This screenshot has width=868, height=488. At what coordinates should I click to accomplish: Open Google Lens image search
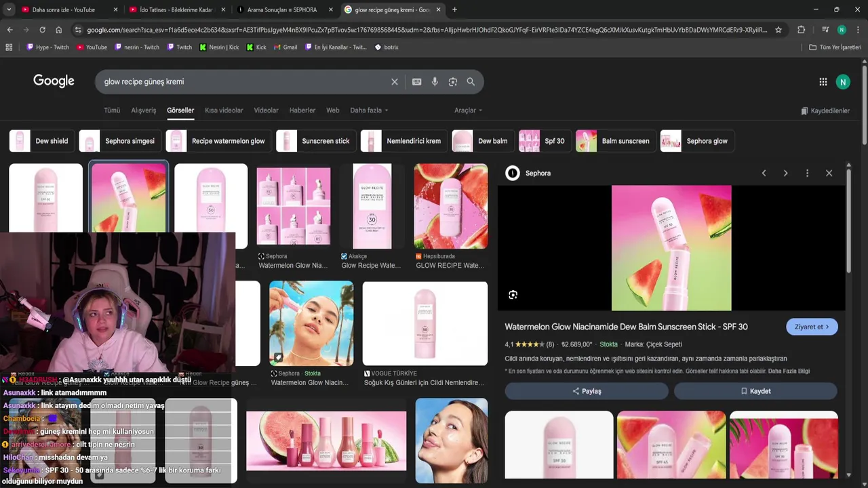[x=452, y=82]
